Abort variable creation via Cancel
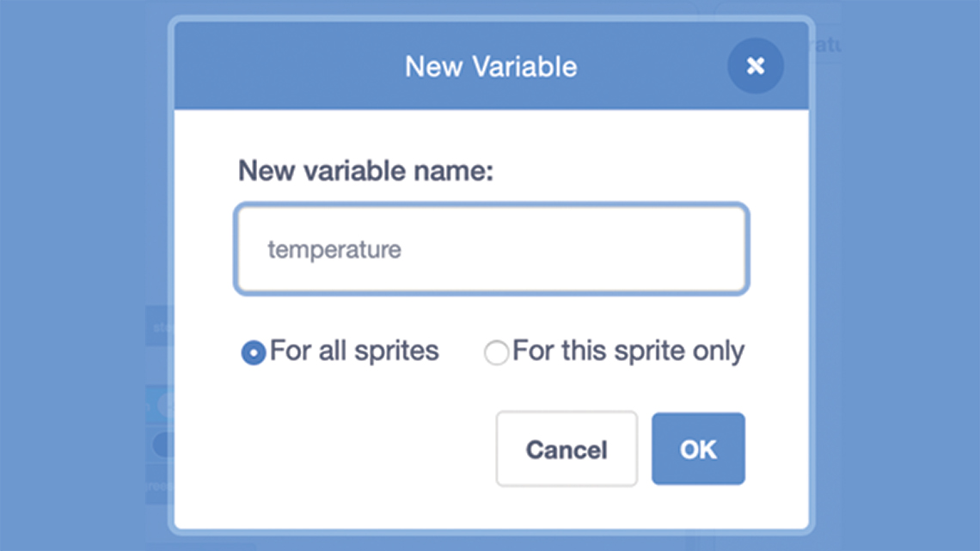 [x=567, y=449]
